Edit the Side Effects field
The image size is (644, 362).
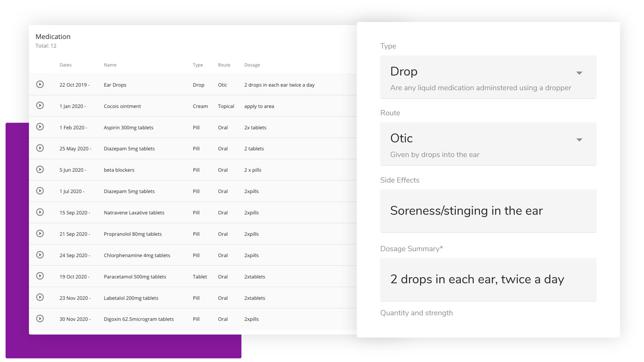click(488, 211)
